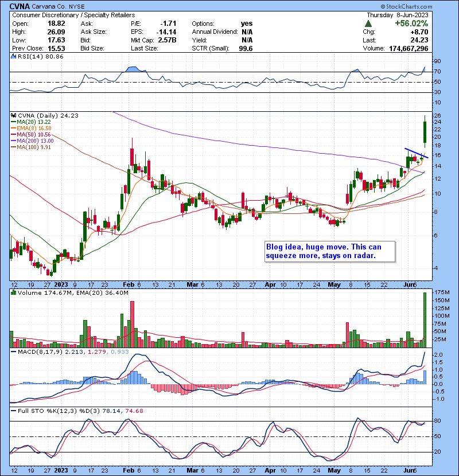Click the Annual Dividend N/A value
Viewport: 459px width, 476px height.
pyautogui.click(x=247, y=32)
